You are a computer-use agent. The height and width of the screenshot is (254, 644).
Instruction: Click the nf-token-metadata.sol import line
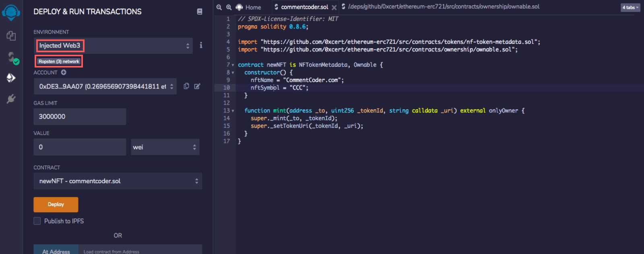389,42
